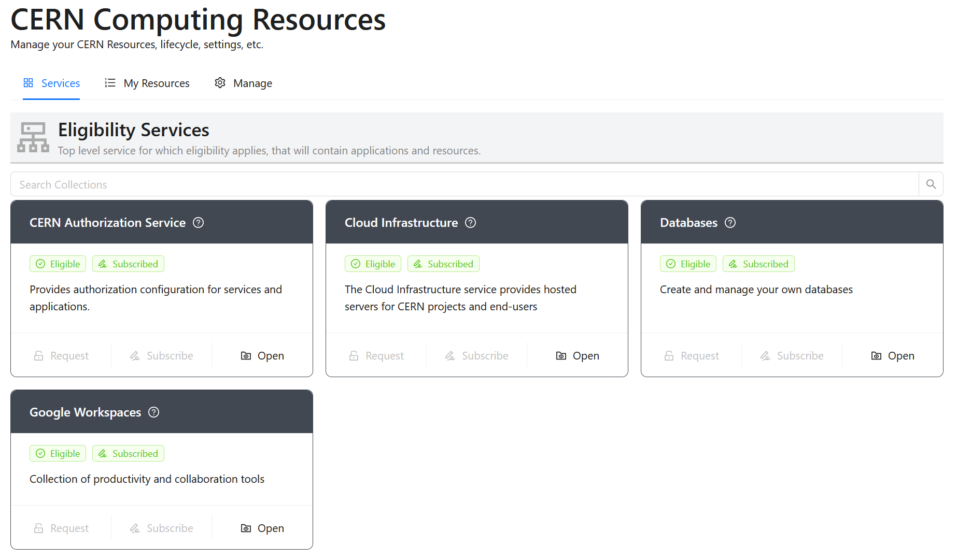Click the search magnifier icon
The image size is (957, 560).
coord(931,184)
